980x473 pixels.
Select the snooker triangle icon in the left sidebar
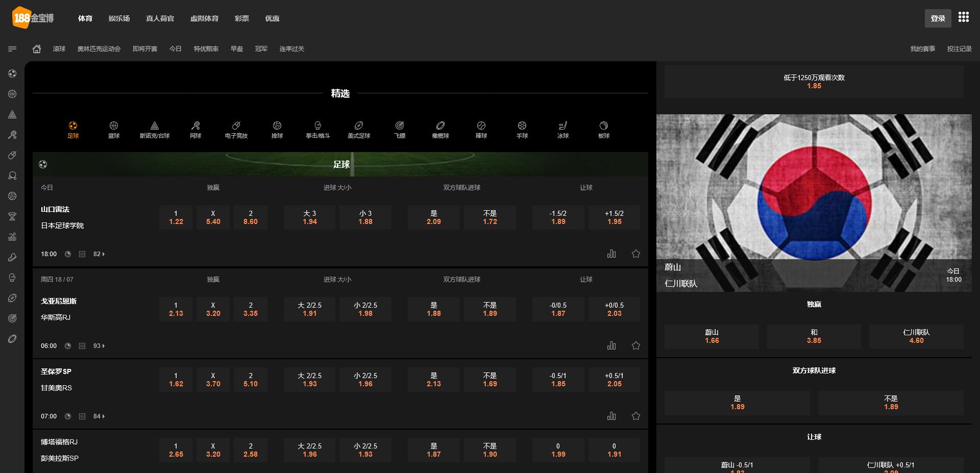tap(12, 114)
